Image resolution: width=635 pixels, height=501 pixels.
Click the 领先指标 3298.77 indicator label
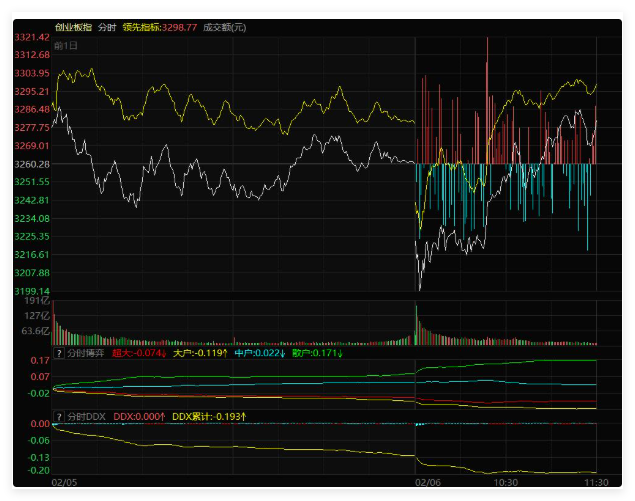point(159,27)
